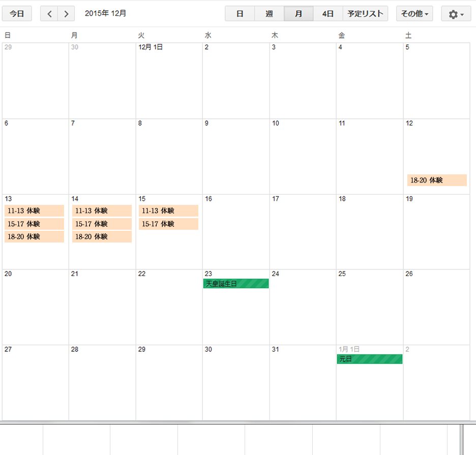Screen dimensions: 476x455
Task: Open 天皇誕生日 holiday on the 23rd
Action: [236, 284]
